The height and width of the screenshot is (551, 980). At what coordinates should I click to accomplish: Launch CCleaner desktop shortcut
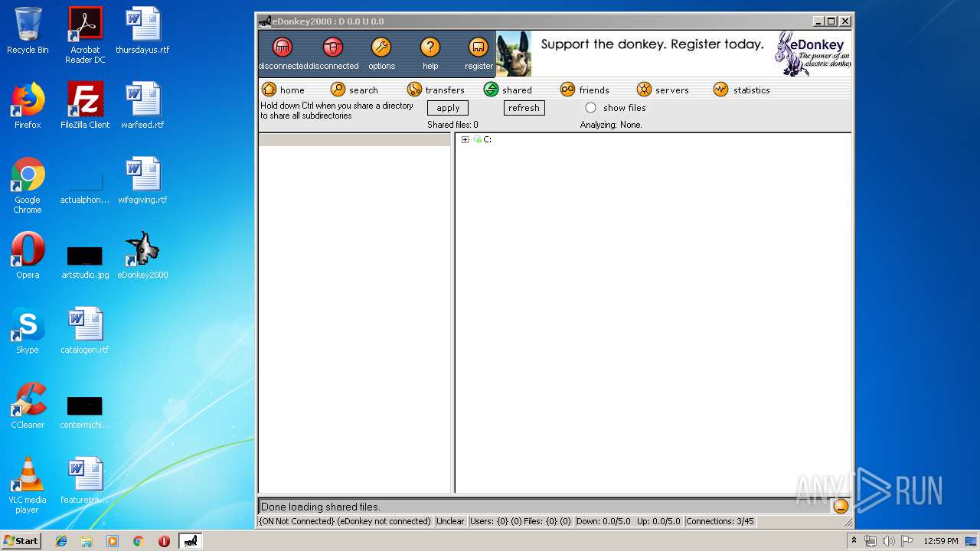[x=28, y=406]
